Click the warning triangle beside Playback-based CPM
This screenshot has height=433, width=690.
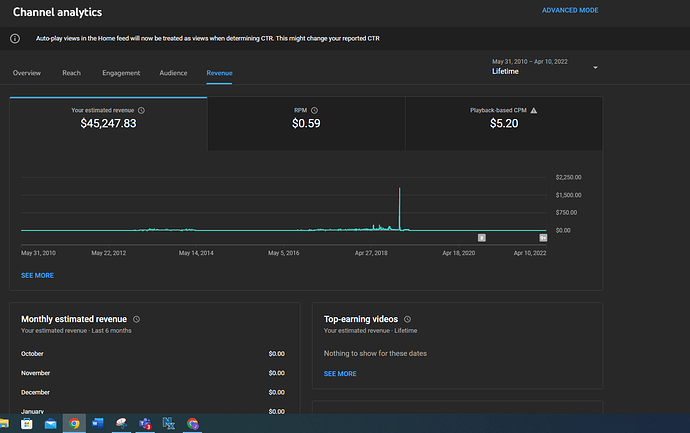tap(534, 110)
